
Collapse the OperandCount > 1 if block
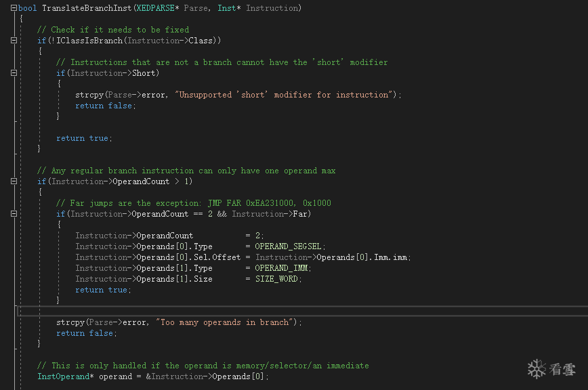14,181
